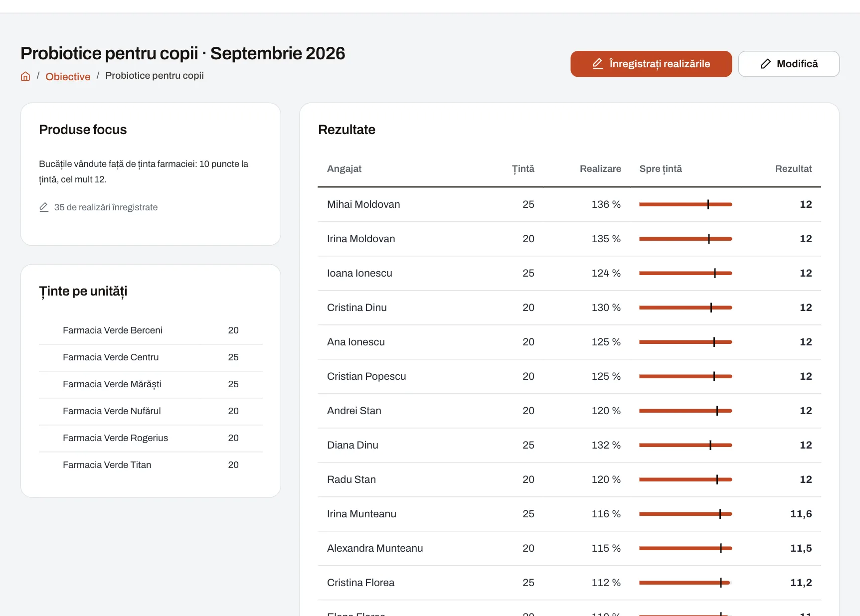Click the Rezultate section heading
The image size is (860, 616).
click(x=346, y=130)
